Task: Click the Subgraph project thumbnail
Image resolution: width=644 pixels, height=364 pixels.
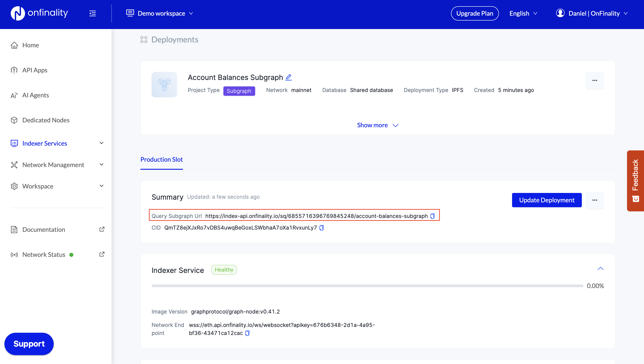Action: click(x=164, y=84)
